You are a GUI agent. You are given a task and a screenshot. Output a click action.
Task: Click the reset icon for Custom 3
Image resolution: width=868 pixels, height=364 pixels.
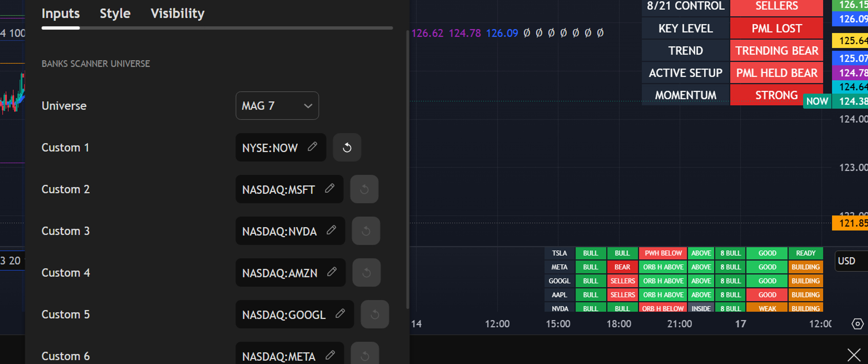pos(366,231)
